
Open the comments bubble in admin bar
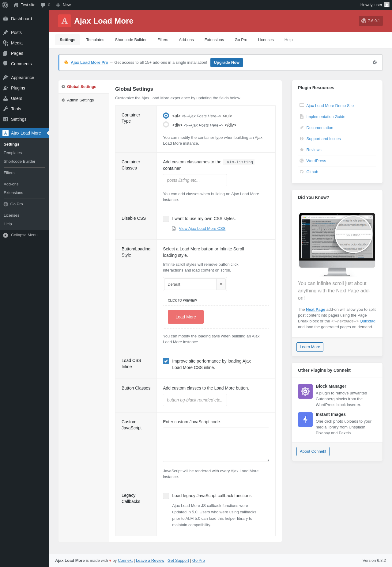tap(43, 5)
